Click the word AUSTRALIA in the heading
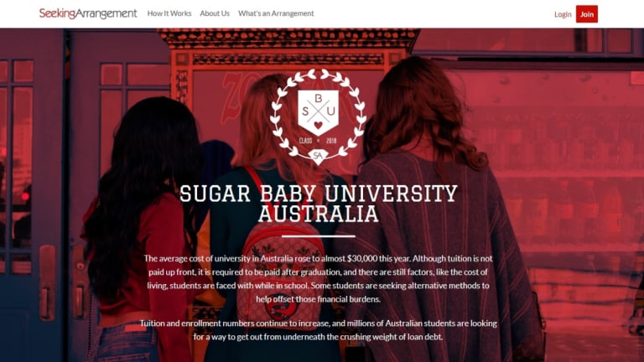 (x=319, y=214)
